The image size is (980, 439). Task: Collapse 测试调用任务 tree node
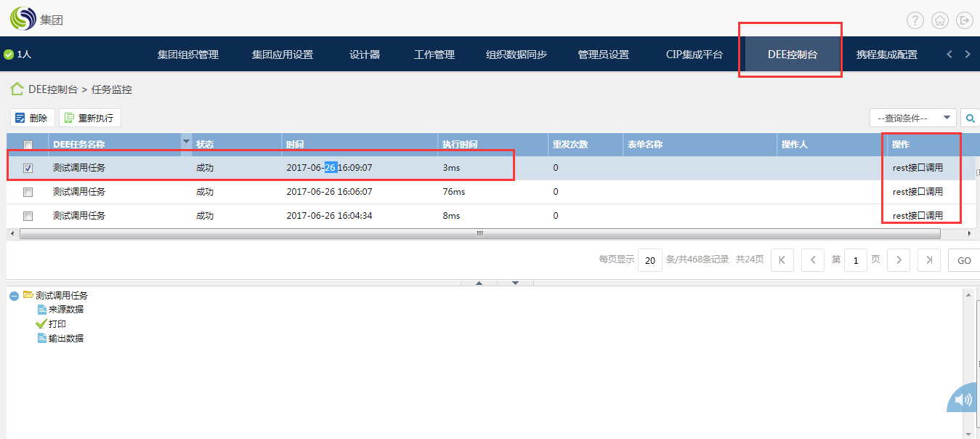pos(14,297)
